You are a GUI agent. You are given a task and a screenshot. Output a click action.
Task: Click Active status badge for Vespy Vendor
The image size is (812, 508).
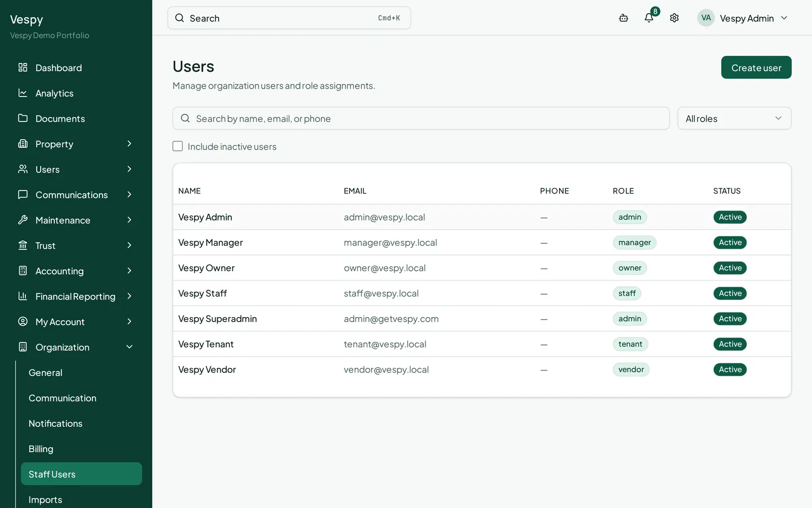730,369
